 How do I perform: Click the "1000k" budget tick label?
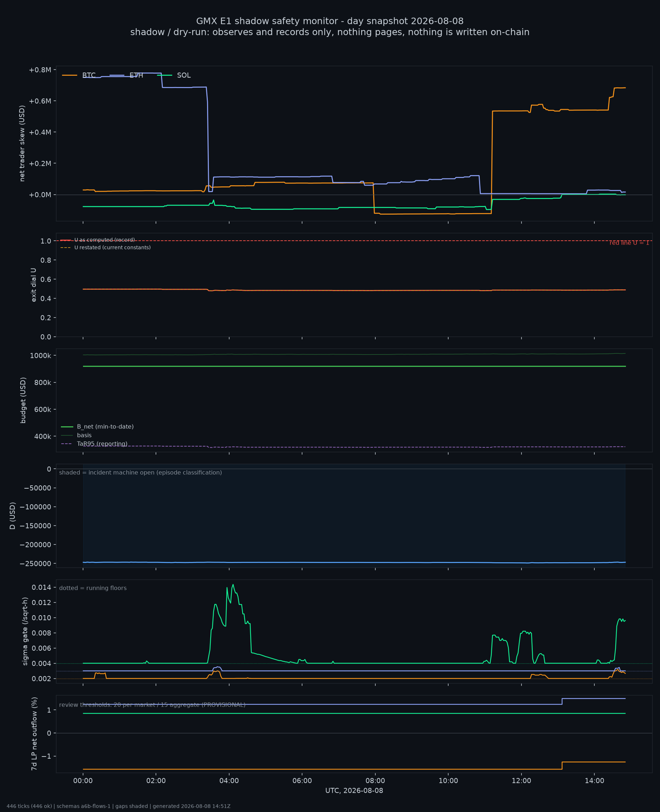[x=41, y=356]
